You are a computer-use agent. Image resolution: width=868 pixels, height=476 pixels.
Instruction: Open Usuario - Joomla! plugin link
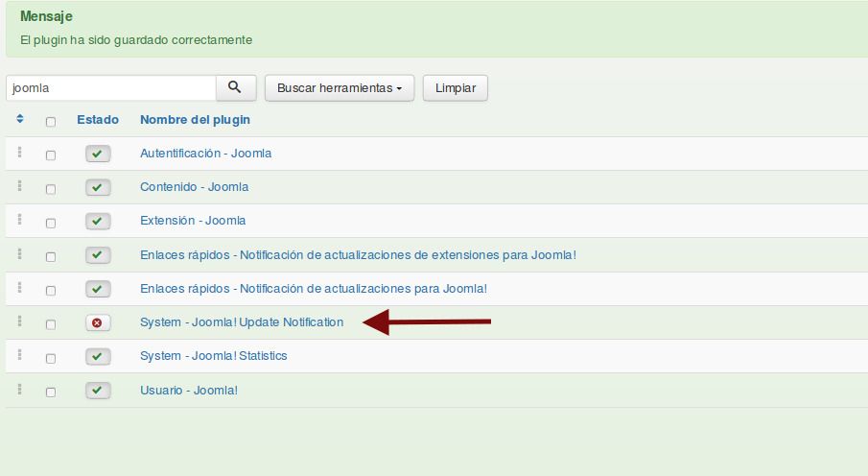tap(188, 391)
